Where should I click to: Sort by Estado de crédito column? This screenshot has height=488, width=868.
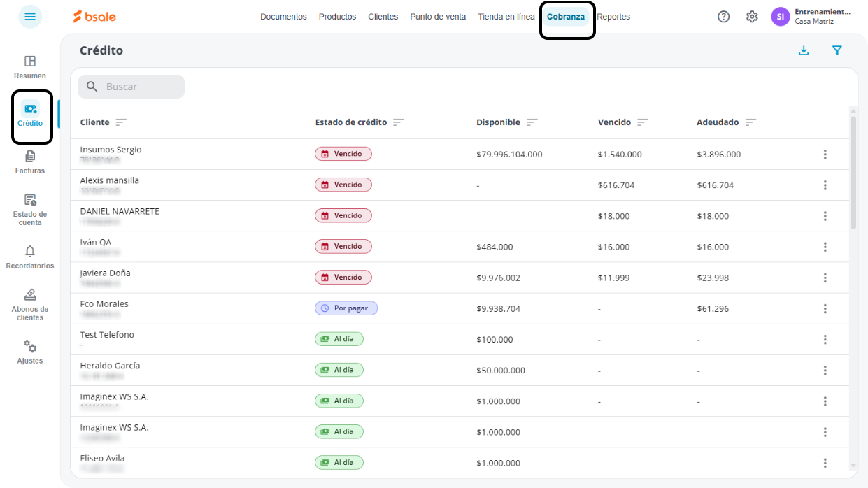pyautogui.click(x=399, y=122)
